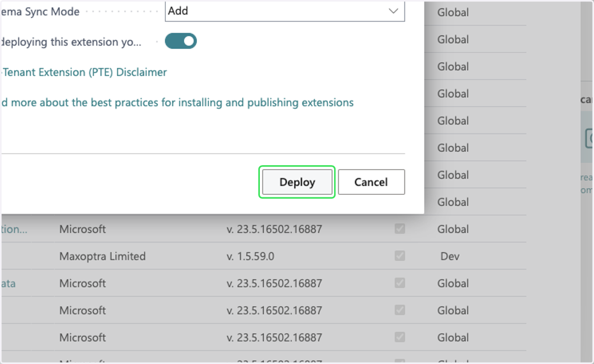Screen dimensions: 594x364
Task: Open the Tenant Extension (PTE) Disclaimer link
Action: point(84,72)
